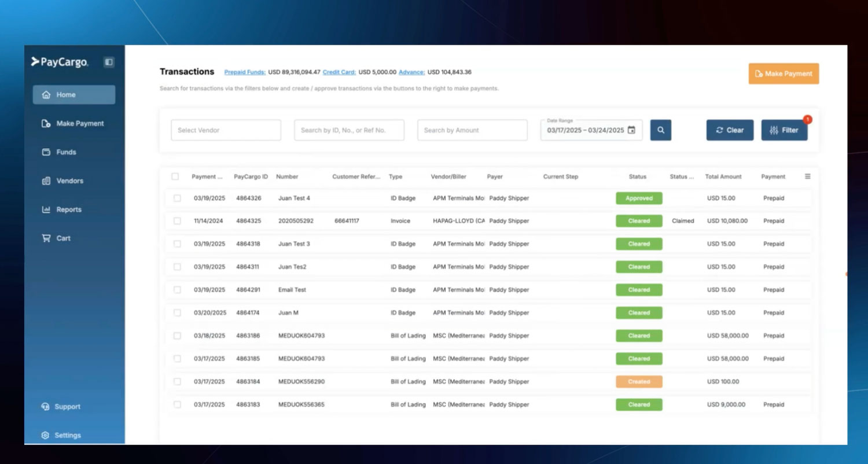
Task: Open the Prepaid Funds link
Action: (x=245, y=72)
